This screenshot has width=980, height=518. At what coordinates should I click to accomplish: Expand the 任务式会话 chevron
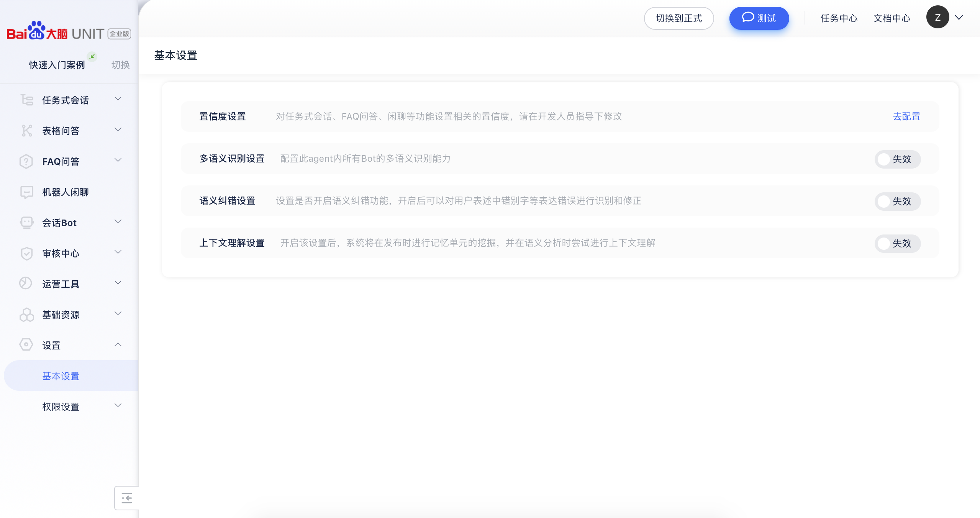pyautogui.click(x=118, y=99)
